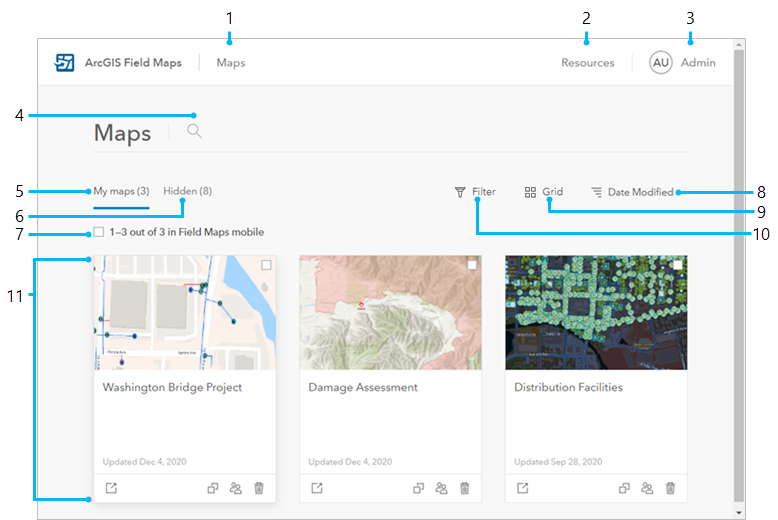Delete the Distribution Facilities map
Image resolution: width=778 pixels, height=520 pixels.
(670, 488)
